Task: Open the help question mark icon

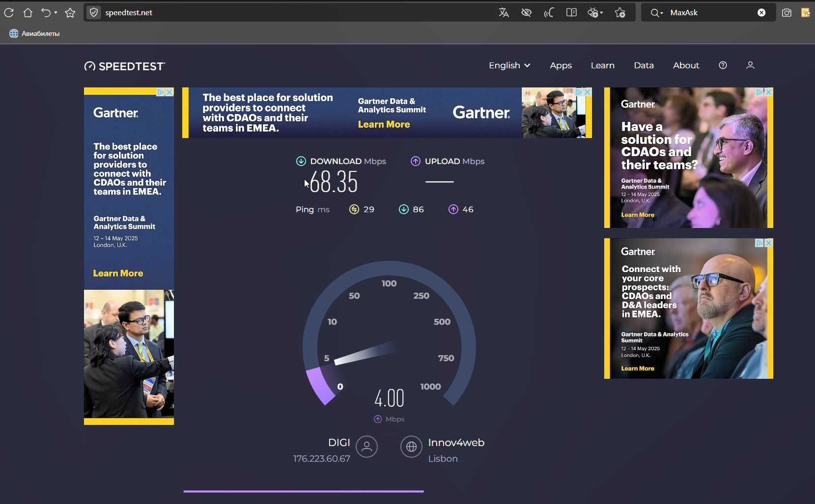Action: [723, 65]
